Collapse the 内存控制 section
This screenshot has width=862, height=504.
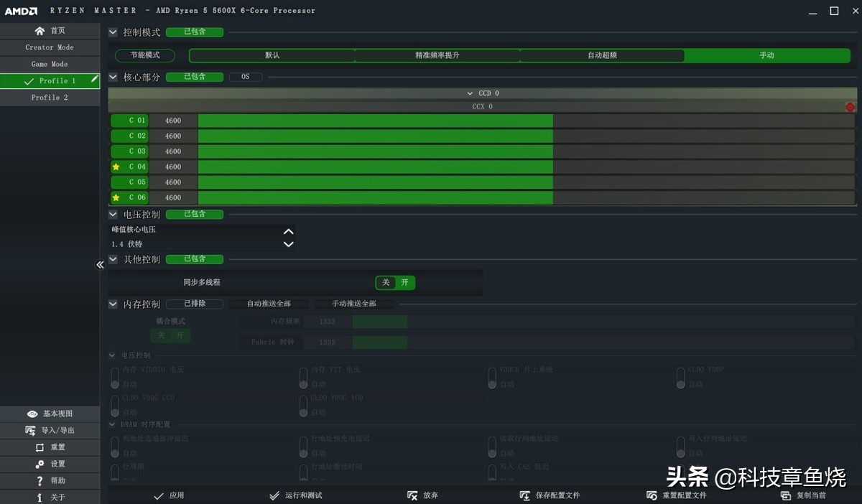click(x=113, y=304)
